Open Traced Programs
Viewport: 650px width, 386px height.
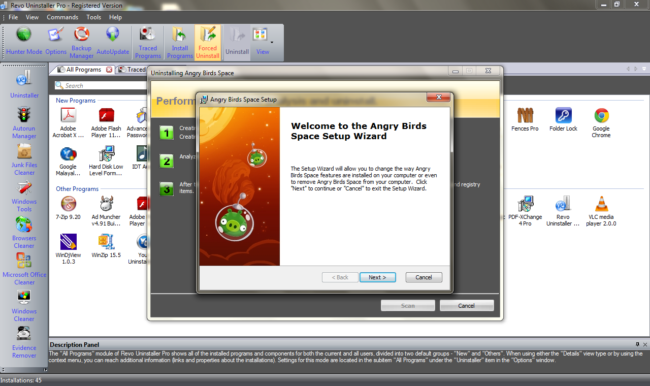[148, 43]
